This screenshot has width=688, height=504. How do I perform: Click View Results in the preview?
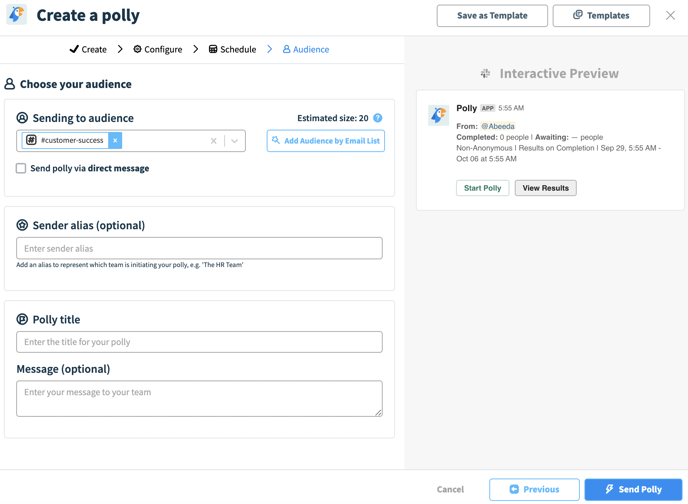pos(545,188)
